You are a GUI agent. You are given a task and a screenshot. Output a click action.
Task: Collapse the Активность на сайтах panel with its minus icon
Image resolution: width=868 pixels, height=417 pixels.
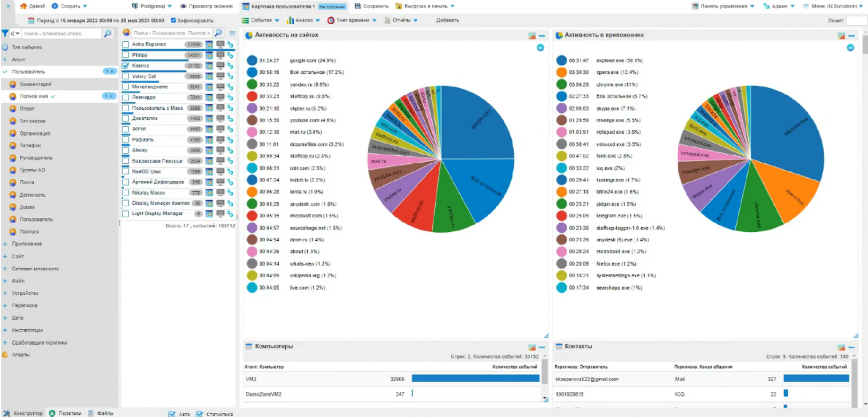pyautogui.click(x=542, y=35)
